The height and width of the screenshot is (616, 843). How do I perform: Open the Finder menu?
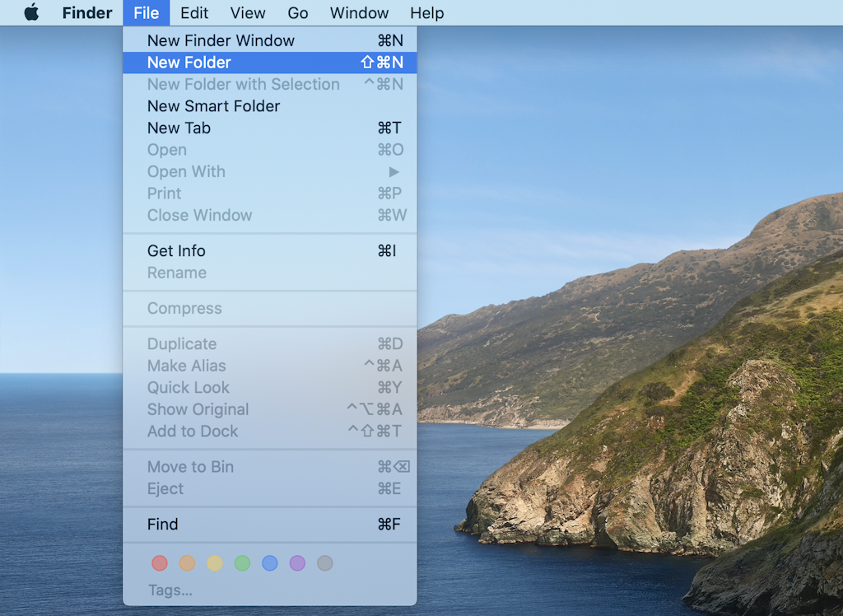click(86, 12)
